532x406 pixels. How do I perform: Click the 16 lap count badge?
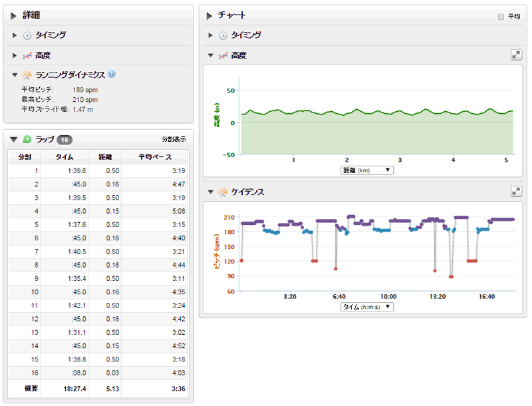[x=65, y=140]
